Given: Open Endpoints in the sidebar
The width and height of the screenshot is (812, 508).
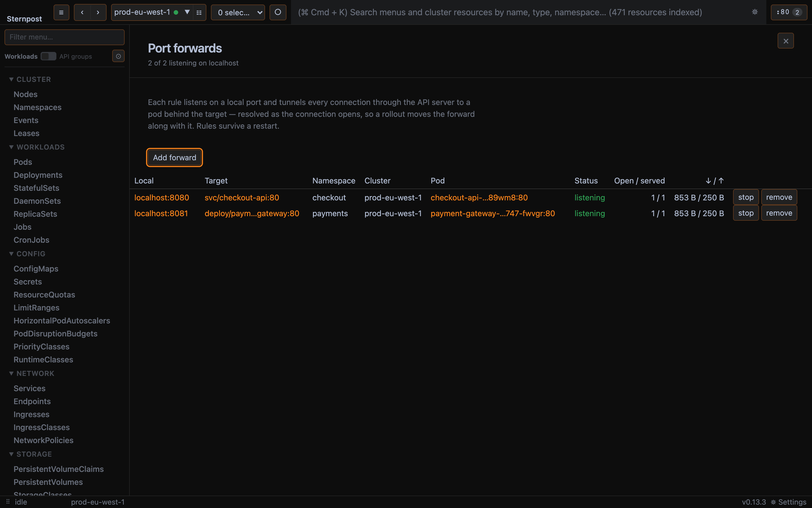Looking at the screenshot, I should (32, 401).
